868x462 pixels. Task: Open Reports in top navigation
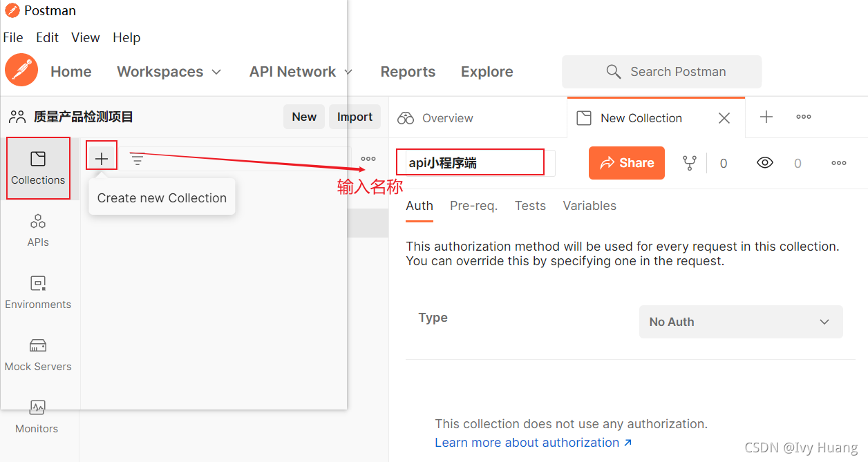pyautogui.click(x=408, y=72)
